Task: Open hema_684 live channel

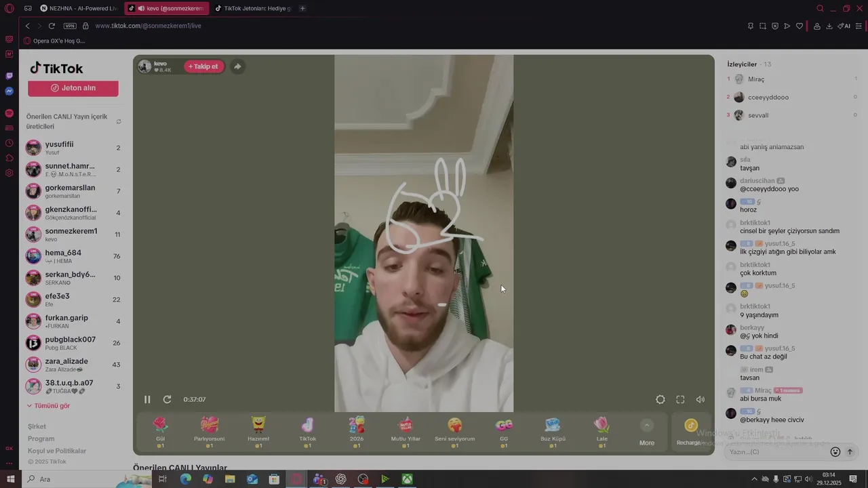Action: click(x=73, y=256)
